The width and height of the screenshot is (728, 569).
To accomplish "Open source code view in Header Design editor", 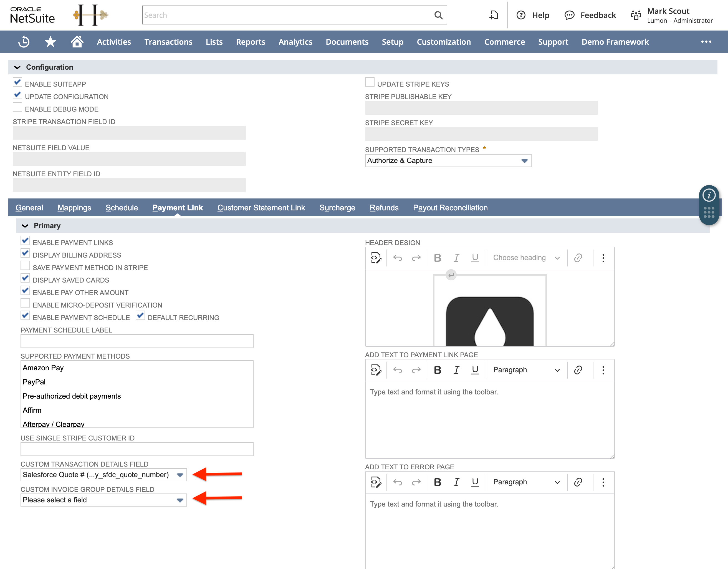I will point(376,258).
